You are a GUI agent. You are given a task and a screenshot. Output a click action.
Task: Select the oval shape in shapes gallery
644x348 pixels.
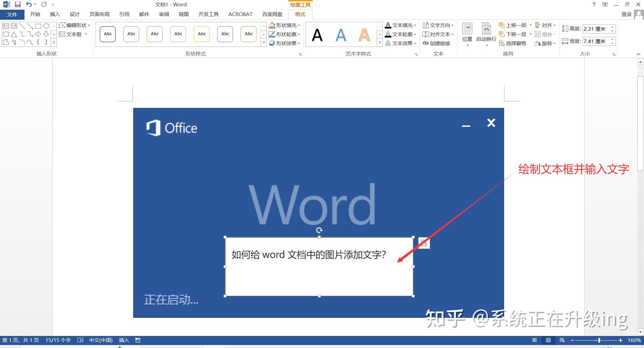point(46,26)
